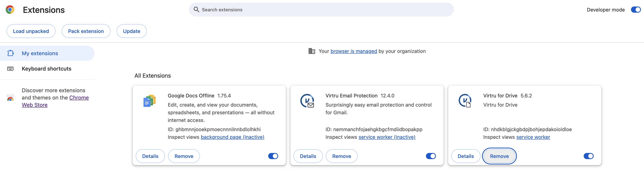
Task: Open the Chrome Web Store link
Action: [55, 101]
